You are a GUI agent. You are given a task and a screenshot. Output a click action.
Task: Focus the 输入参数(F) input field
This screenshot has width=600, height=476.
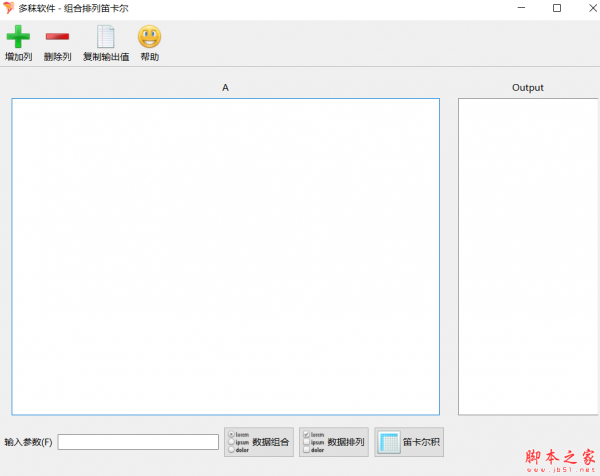click(138, 442)
